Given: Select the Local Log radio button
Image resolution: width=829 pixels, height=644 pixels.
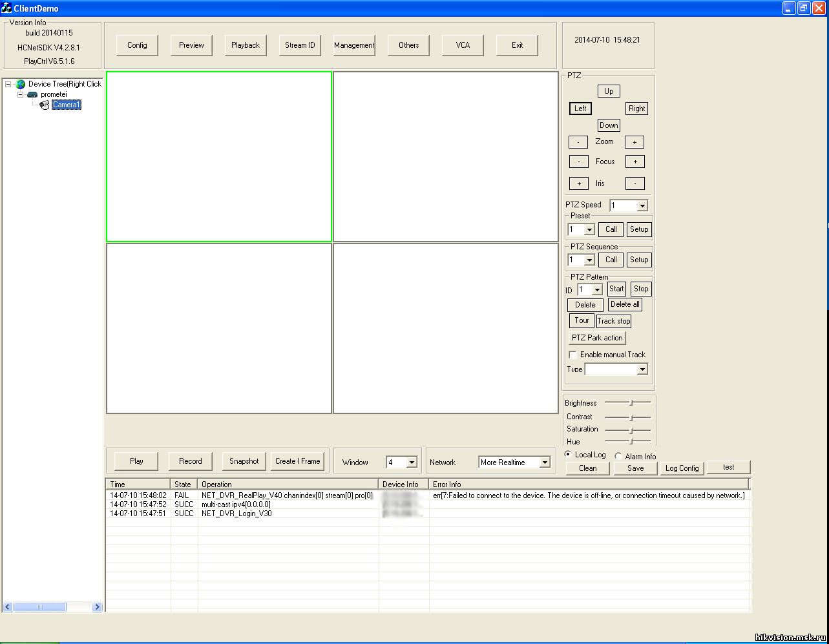Looking at the screenshot, I should [x=569, y=455].
